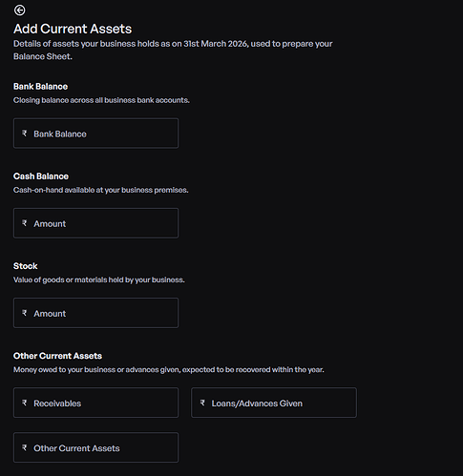463x476 pixels.
Task: Click the Add Current Assets page title
Action: (x=73, y=29)
